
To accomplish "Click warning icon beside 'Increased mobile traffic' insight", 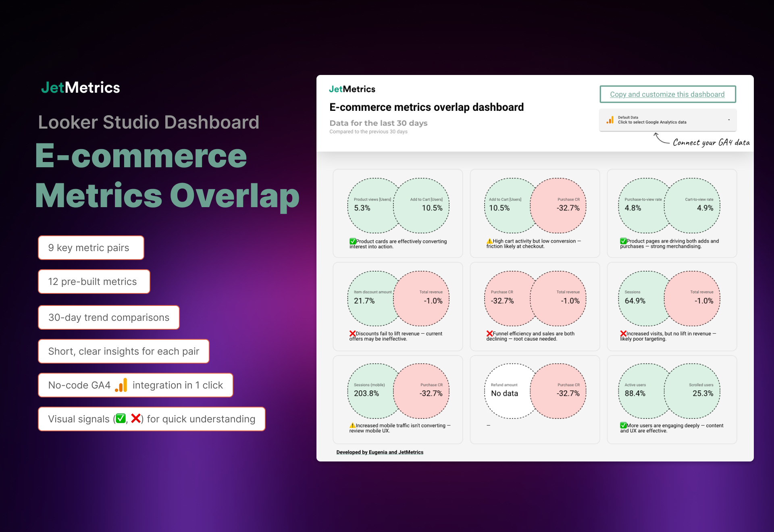I will point(352,425).
